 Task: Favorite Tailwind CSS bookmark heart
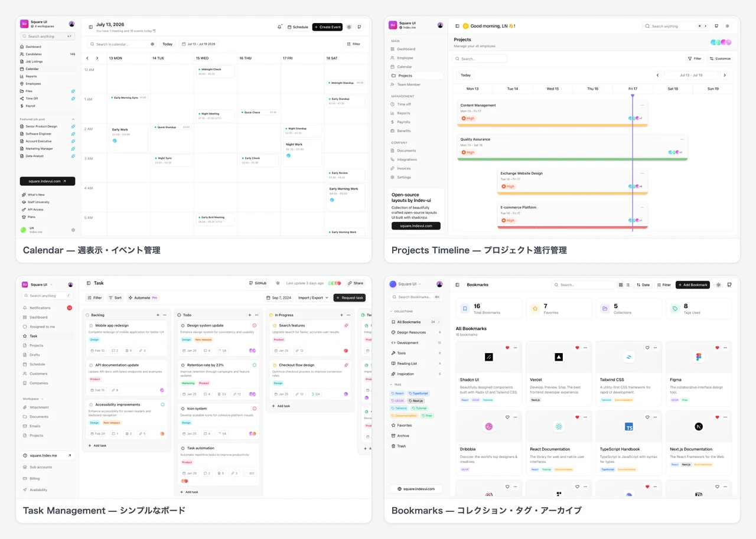coord(647,348)
